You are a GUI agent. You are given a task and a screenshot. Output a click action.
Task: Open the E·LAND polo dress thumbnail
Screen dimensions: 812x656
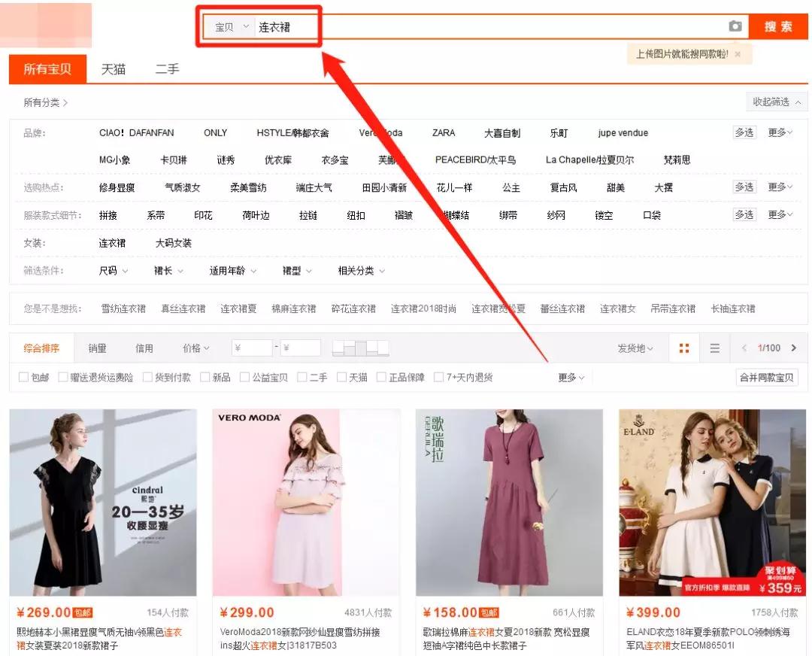[x=713, y=503]
